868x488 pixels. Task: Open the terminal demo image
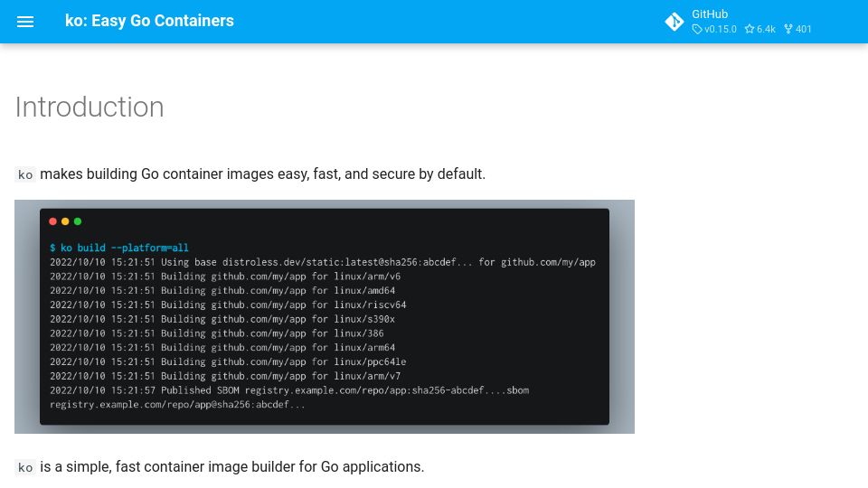pos(325,316)
